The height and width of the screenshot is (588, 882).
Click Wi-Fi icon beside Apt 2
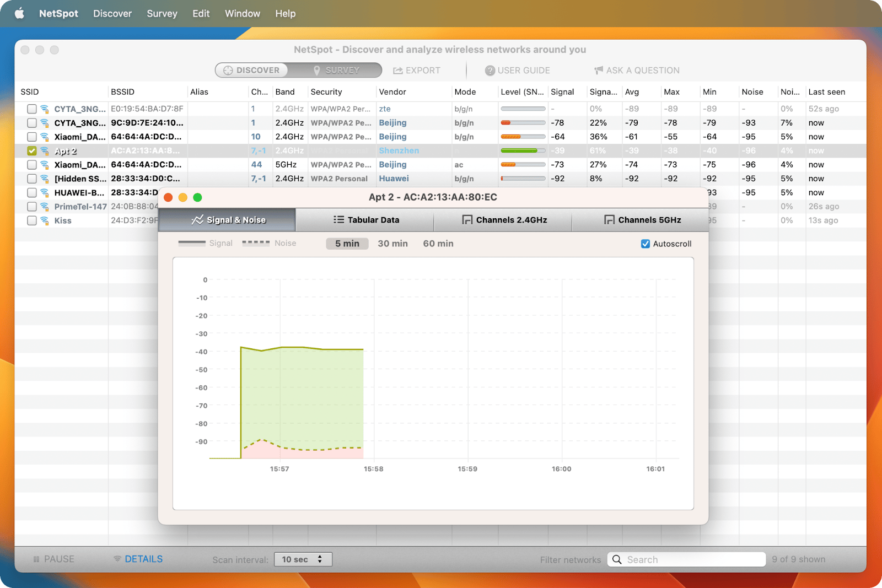45,151
